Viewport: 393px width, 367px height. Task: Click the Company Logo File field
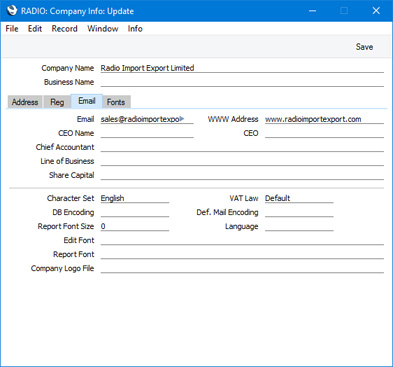[242, 268]
